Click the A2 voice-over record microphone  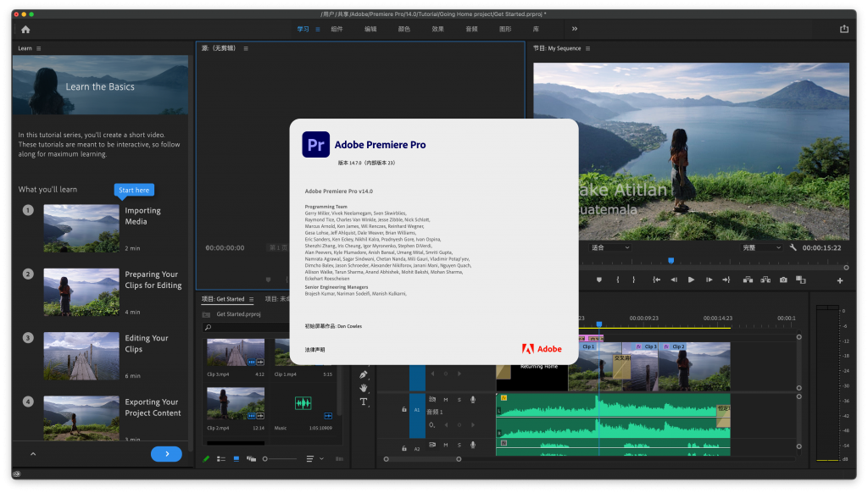click(x=473, y=445)
